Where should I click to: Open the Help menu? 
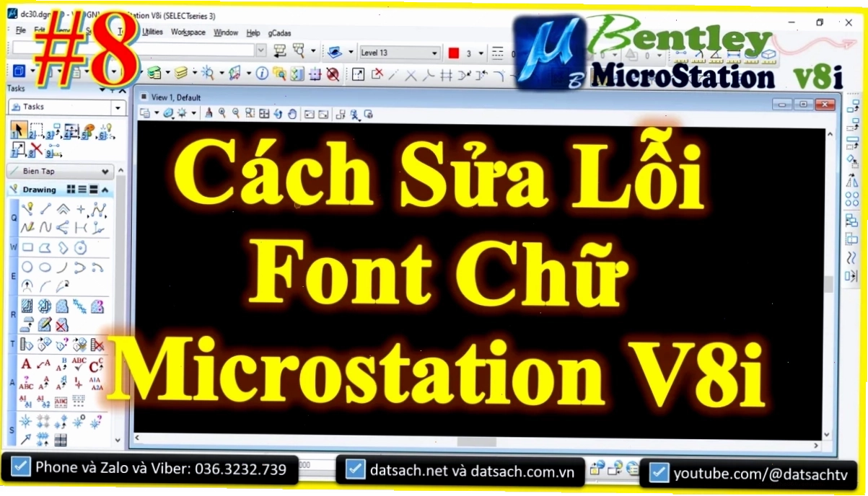click(x=253, y=32)
